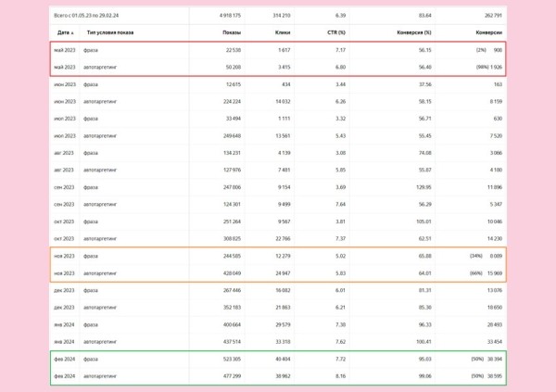
Task: Click clicks 22 766 in окт 2023 автотаргетинг
Action: (283, 239)
